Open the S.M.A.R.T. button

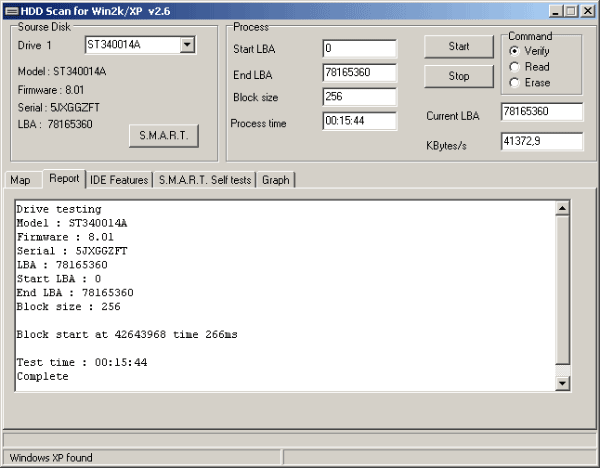pos(164,135)
